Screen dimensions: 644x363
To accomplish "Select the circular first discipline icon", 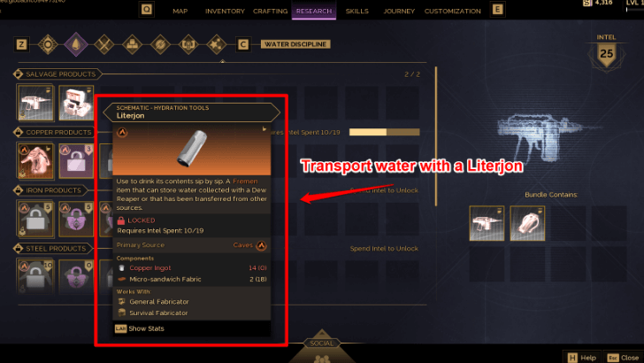I will coord(48,44).
